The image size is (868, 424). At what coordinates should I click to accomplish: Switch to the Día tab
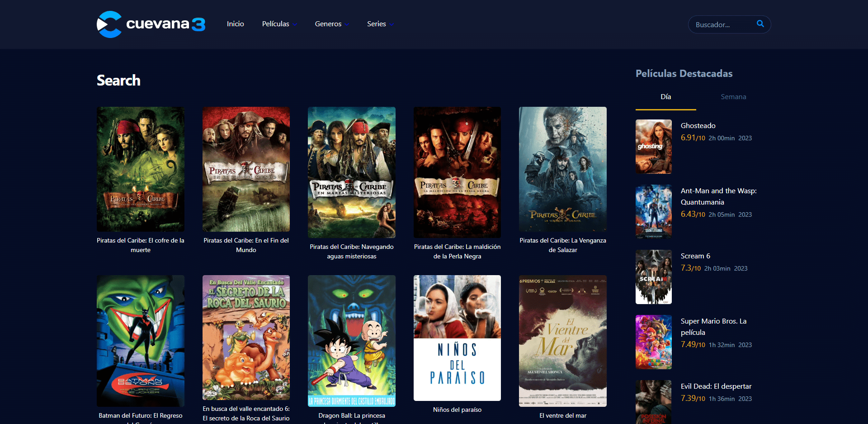[666, 97]
